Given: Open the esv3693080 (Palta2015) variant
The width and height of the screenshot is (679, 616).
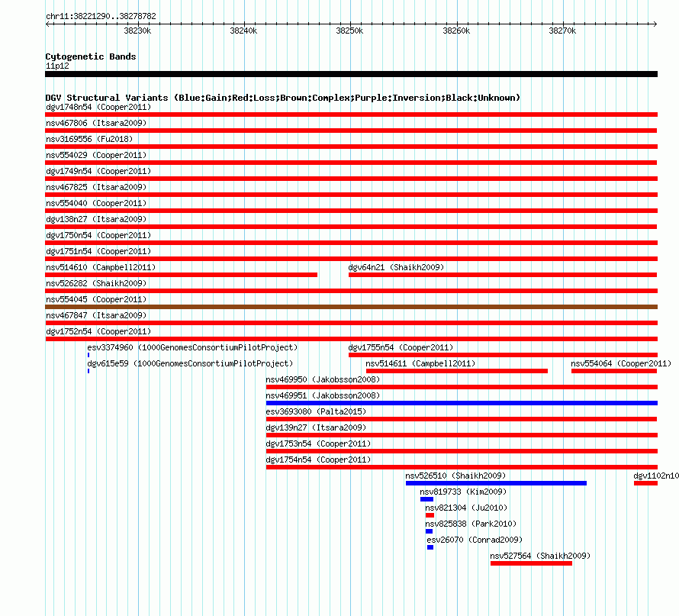Looking at the screenshot, I should tap(316, 411).
